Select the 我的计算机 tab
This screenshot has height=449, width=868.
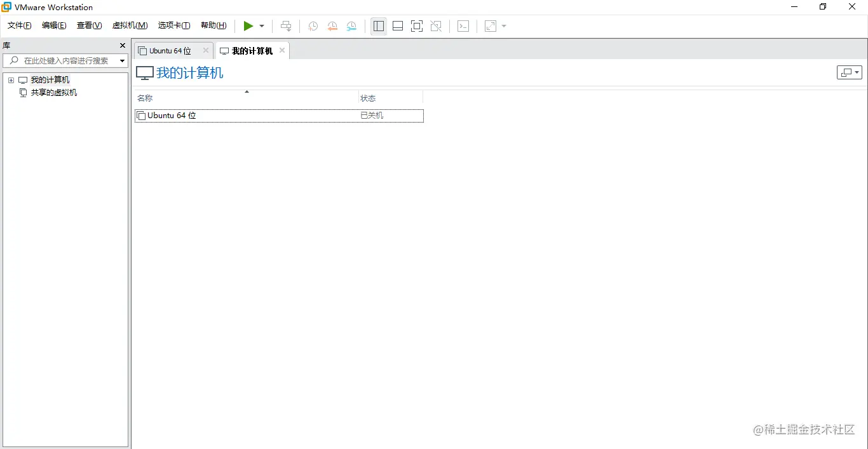252,51
